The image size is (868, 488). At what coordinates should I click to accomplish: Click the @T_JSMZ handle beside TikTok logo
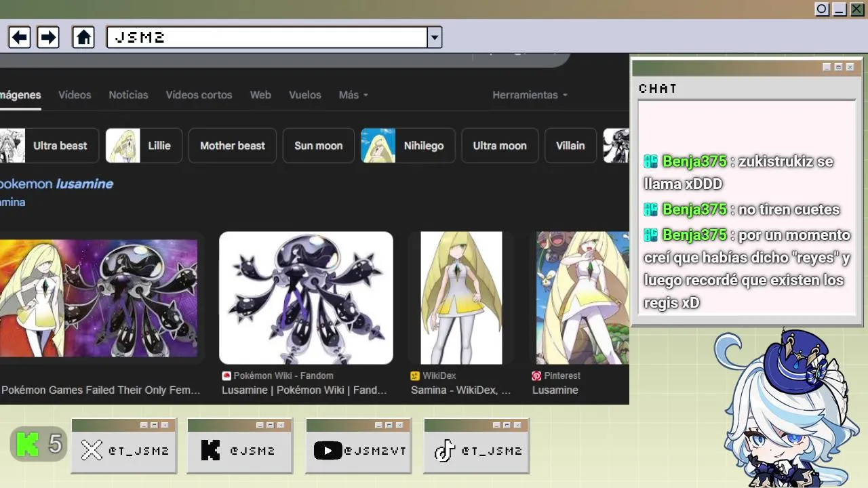492,451
